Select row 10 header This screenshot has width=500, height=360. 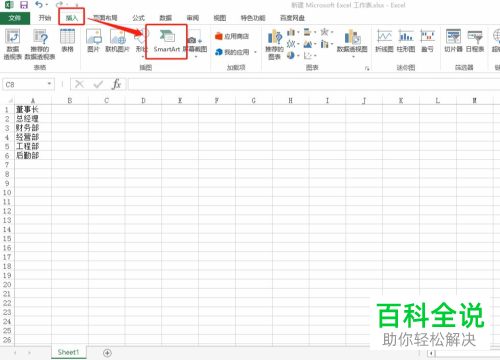7,193
